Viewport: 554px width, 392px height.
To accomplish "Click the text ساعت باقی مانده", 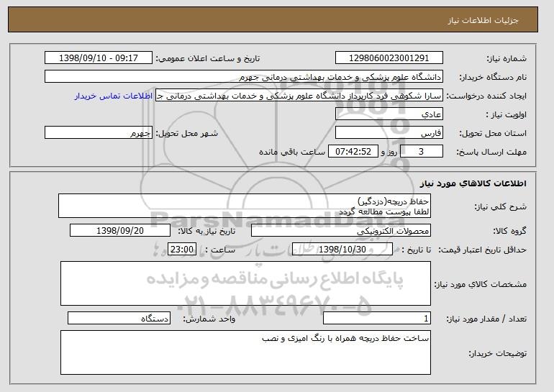I will pos(292,152).
